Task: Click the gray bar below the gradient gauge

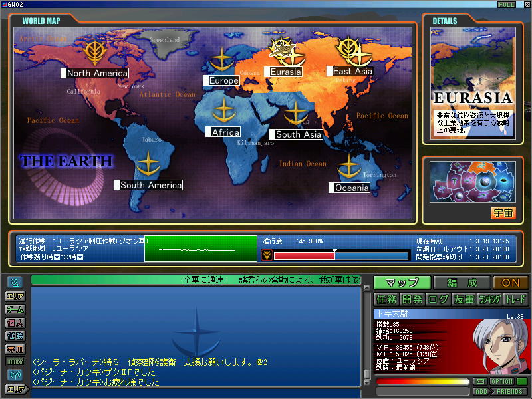Action: point(423,392)
